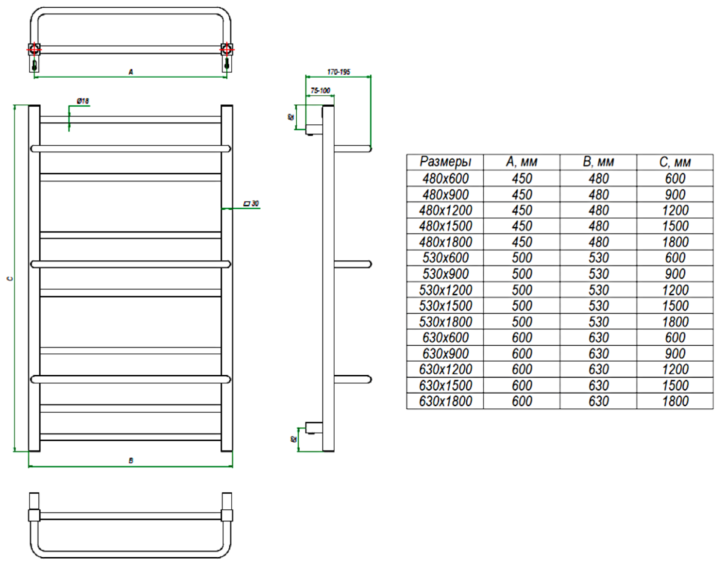Select the 630x1800 size cell
The width and height of the screenshot is (728, 567).
pyautogui.click(x=445, y=401)
